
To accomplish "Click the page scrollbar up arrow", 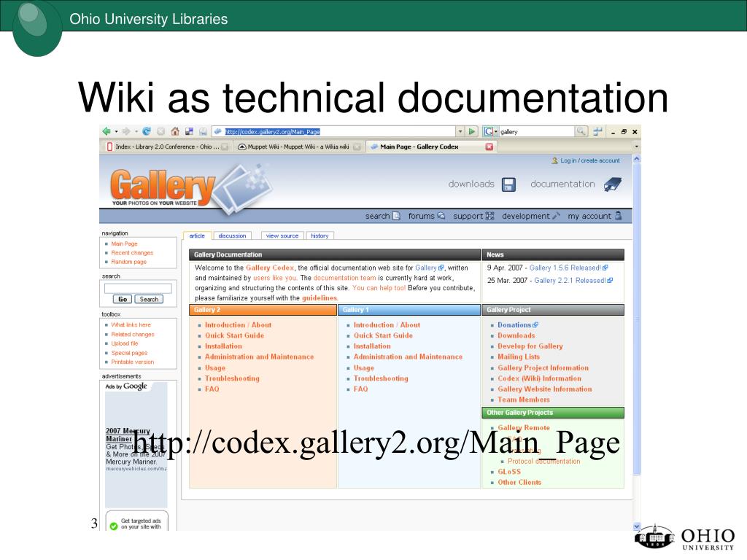I will tap(637, 160).
